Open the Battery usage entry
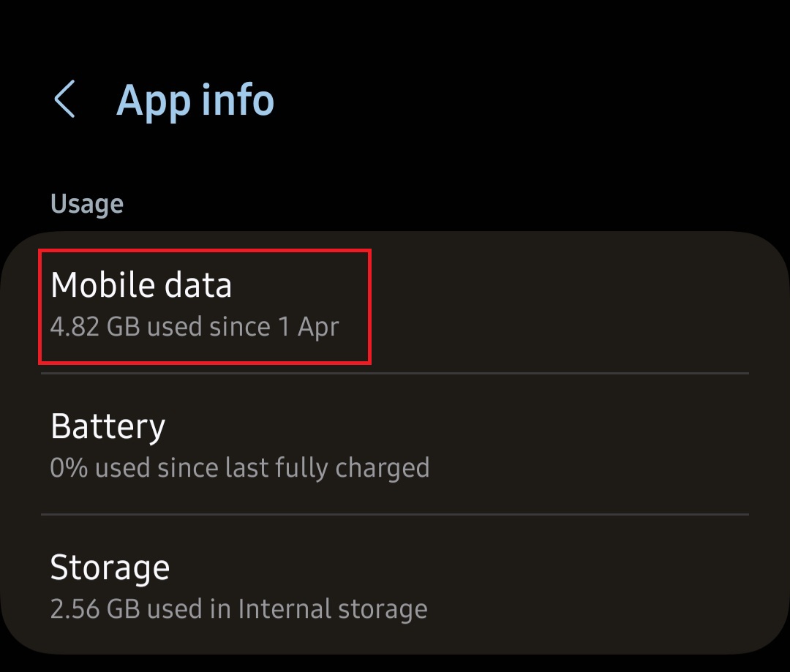 [395, 445]
